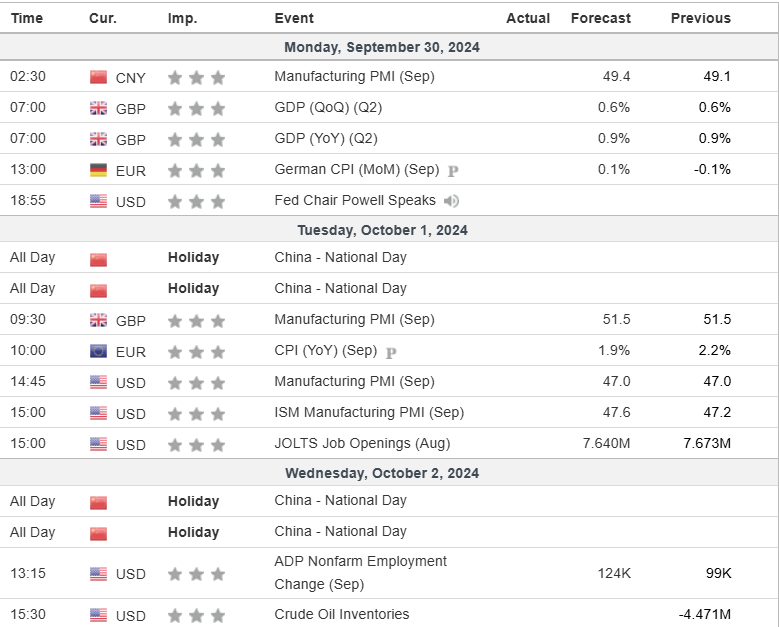779x627 pixels.
Task: Click the US flag in the 18:55 Powell row
Action: (x=98, y=201)
